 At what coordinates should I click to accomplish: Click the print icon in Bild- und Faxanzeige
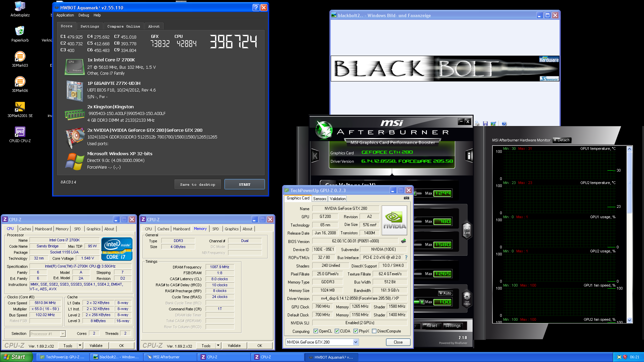point(477,124)
